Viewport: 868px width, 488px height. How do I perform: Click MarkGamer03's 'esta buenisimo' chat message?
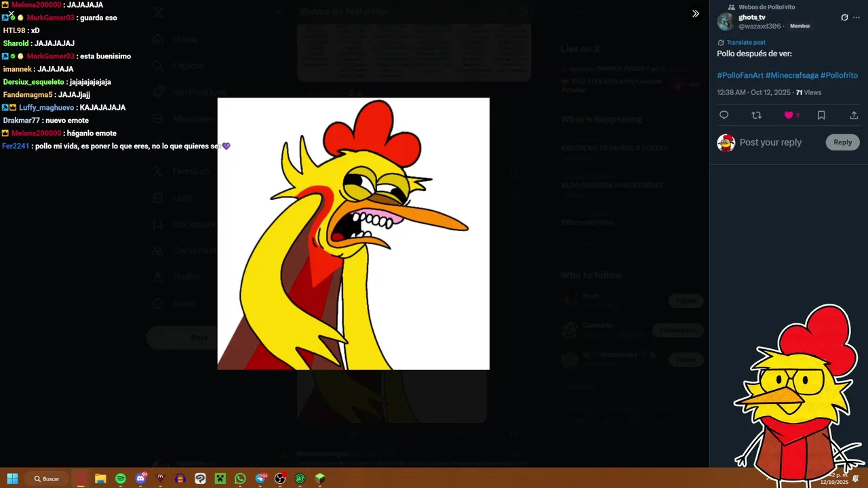(66, 56)
